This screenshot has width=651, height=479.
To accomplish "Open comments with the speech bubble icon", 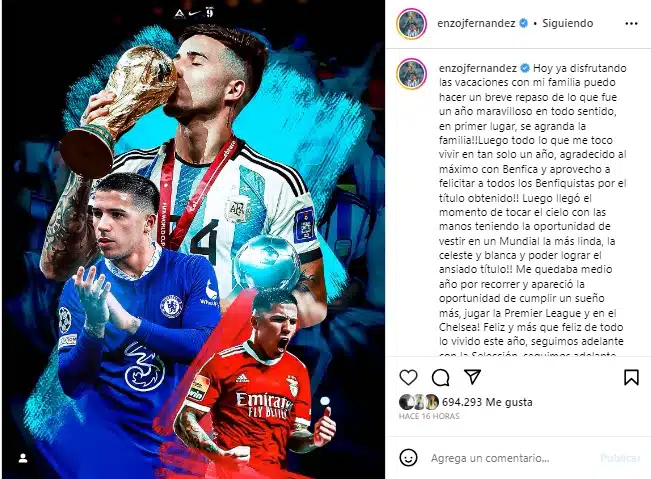I will [x=440, y=377].
